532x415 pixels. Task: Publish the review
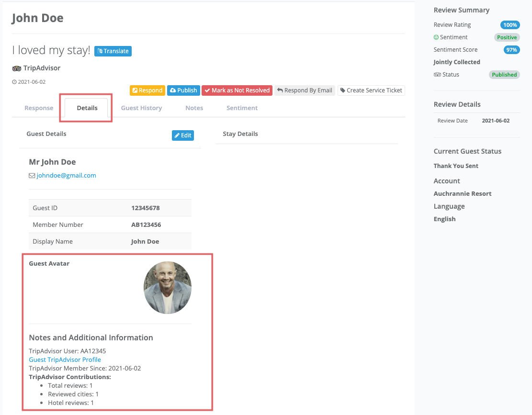click(183, 90)
